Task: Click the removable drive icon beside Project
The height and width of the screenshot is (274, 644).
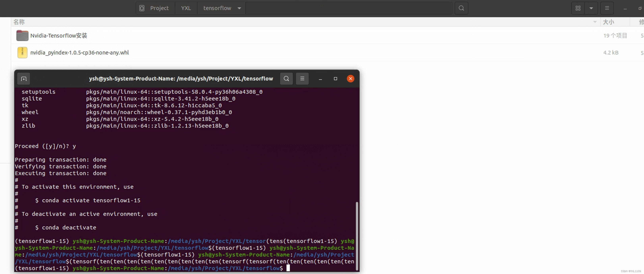Action: [142, 8]
